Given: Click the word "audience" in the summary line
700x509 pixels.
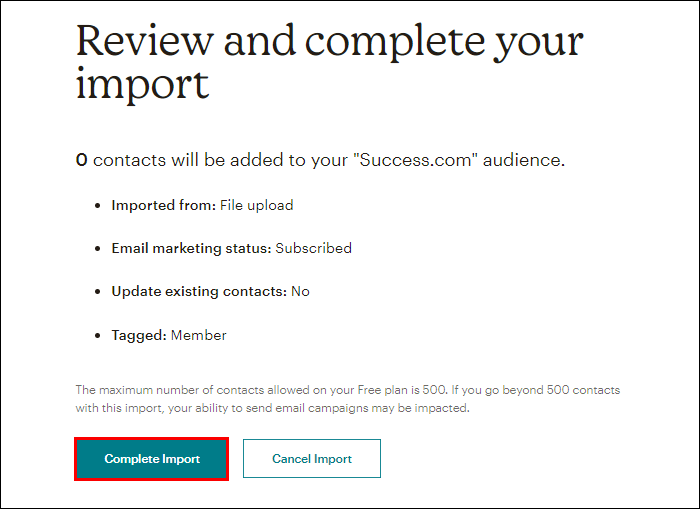Looking at the screenshot, I should click(x=521, y=160).
